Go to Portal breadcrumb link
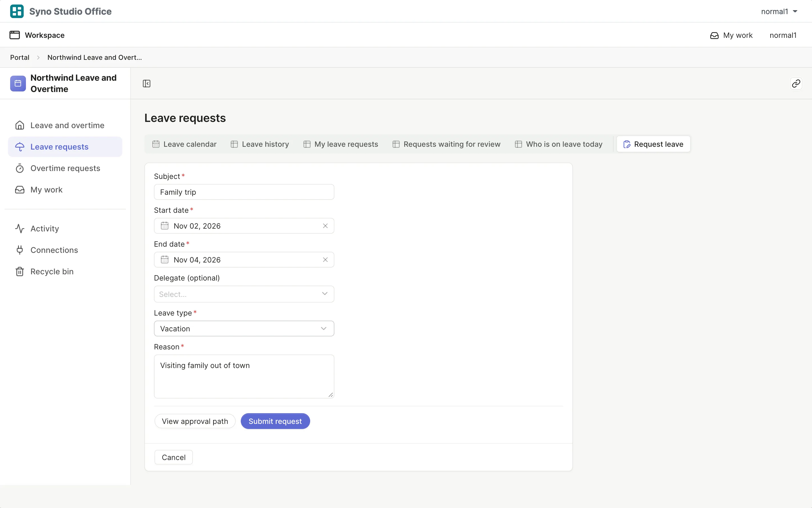 [20, 58]
